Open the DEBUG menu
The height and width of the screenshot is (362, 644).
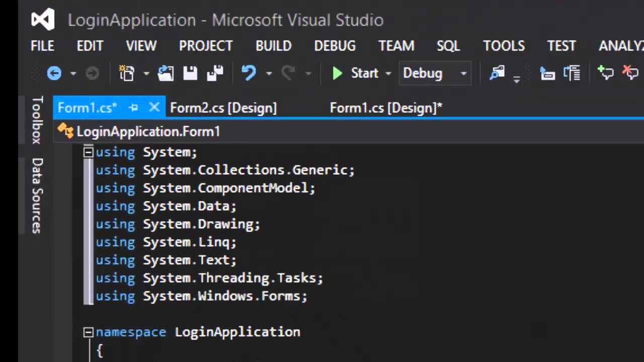pos(335,46)
